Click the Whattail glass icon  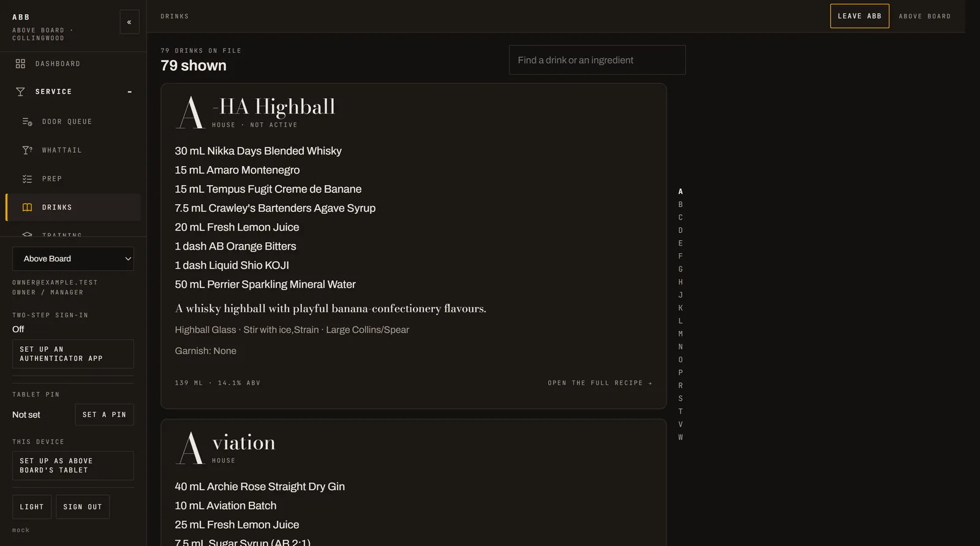[x=27, y=150]
